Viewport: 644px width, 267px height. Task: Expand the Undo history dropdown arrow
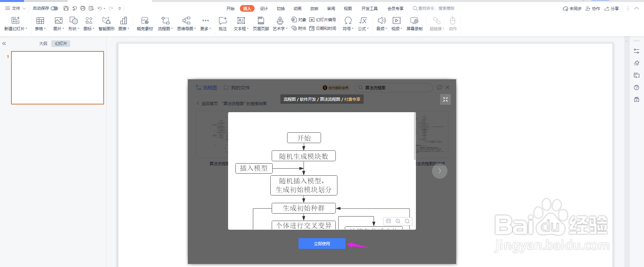click(x=105, y=8)
